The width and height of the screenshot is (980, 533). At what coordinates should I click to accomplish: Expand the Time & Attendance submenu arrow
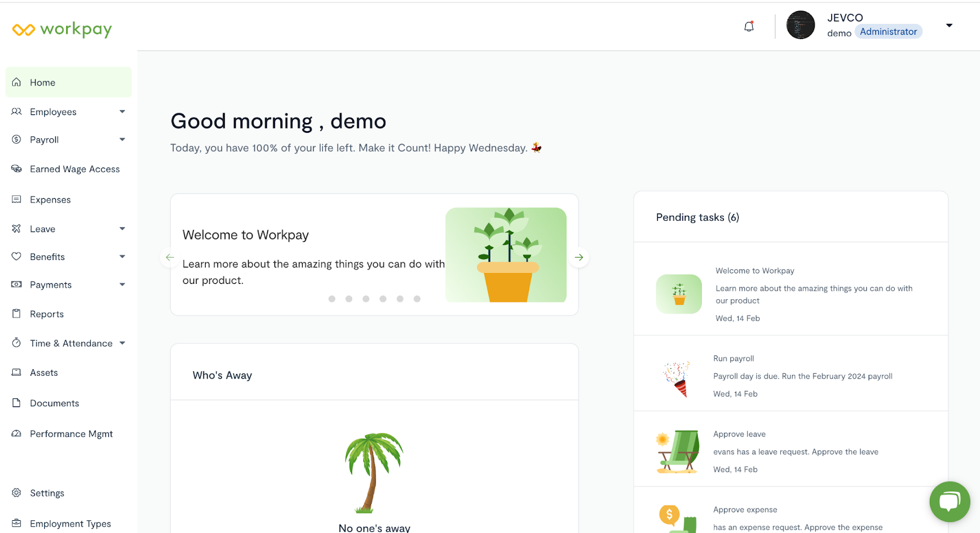click(x=122, y=343)
